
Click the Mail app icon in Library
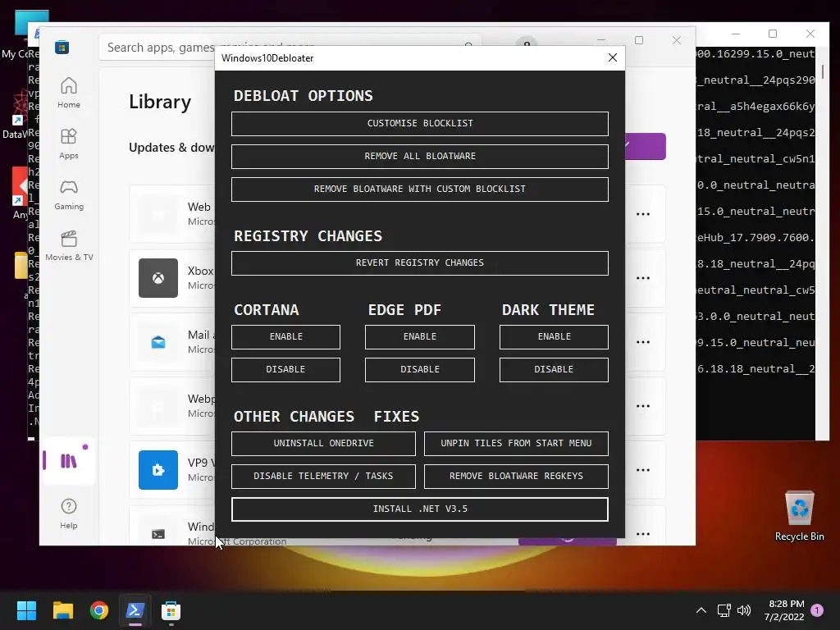[158, 342]
